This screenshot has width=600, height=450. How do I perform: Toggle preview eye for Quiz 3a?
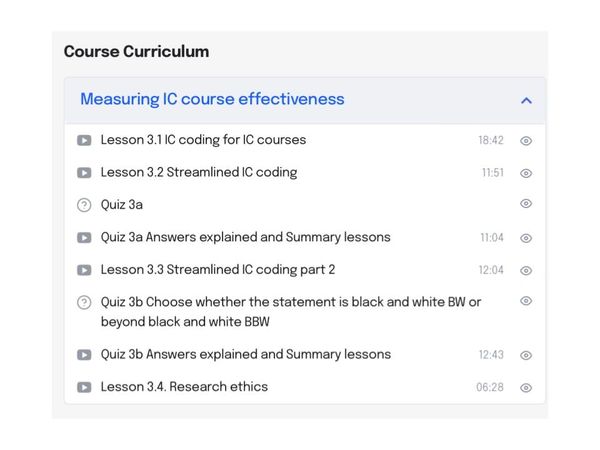coord(526,204)
